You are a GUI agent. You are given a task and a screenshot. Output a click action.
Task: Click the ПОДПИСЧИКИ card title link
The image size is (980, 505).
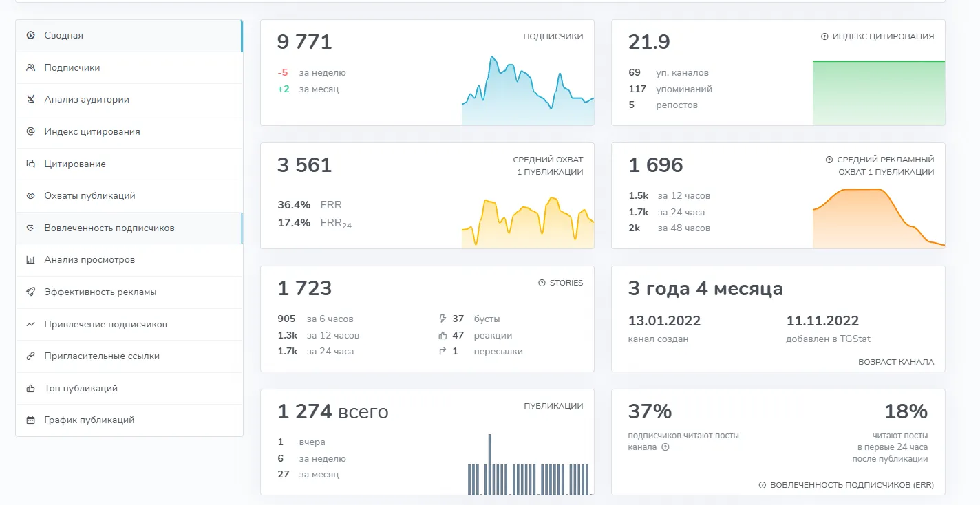click(553, 36)
